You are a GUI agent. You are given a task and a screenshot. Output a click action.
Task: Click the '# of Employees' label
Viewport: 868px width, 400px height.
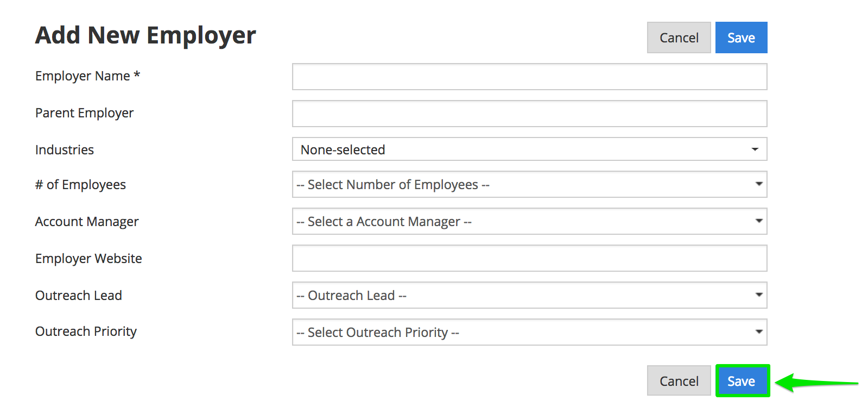80,185
